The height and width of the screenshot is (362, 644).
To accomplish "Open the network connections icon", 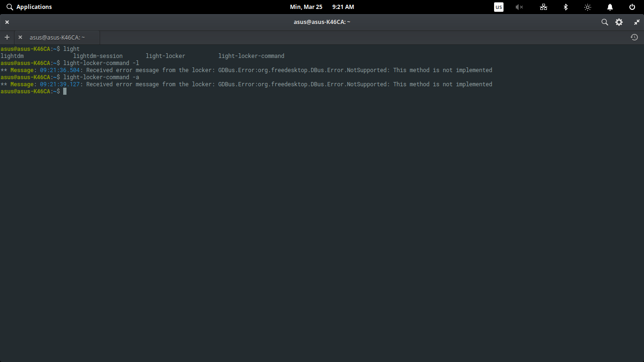I will point(544,7).
